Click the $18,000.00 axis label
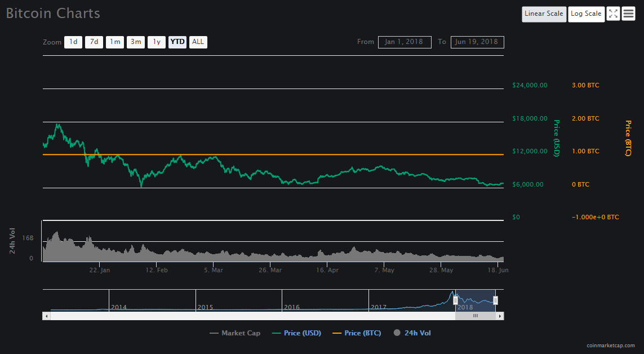 click(530, 118)
